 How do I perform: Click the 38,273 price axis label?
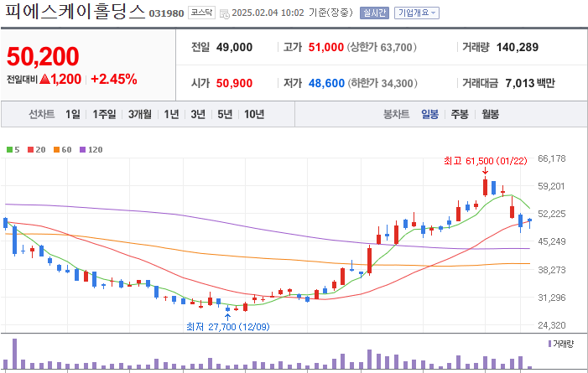pos(552,270)
